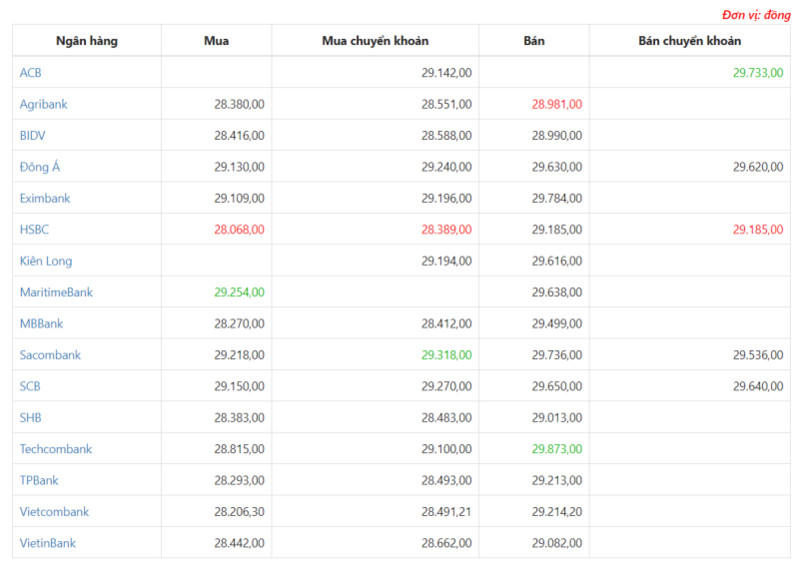
Task: Open the SHB bank link
Action: coord(31,418)
